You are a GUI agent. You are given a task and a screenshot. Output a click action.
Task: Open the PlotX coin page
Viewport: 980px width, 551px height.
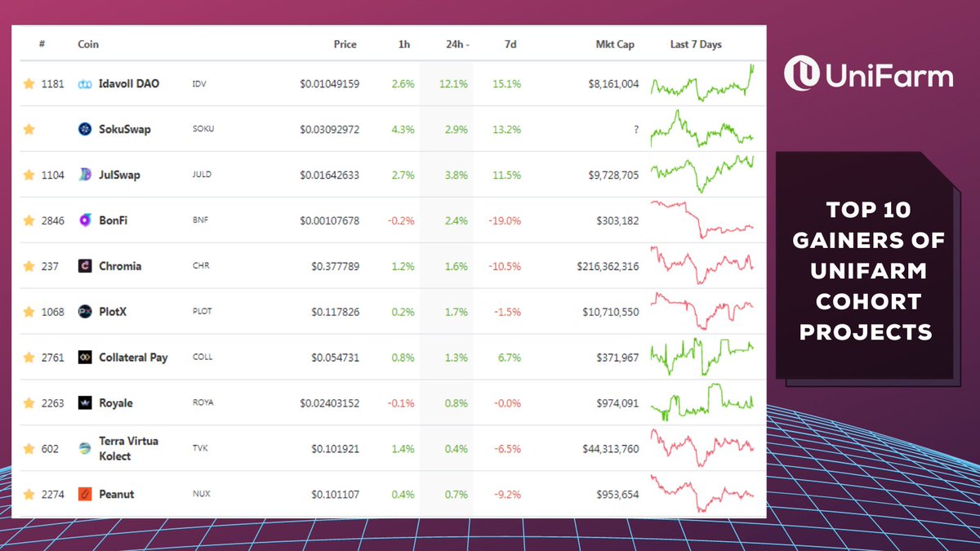click(114, 312)
